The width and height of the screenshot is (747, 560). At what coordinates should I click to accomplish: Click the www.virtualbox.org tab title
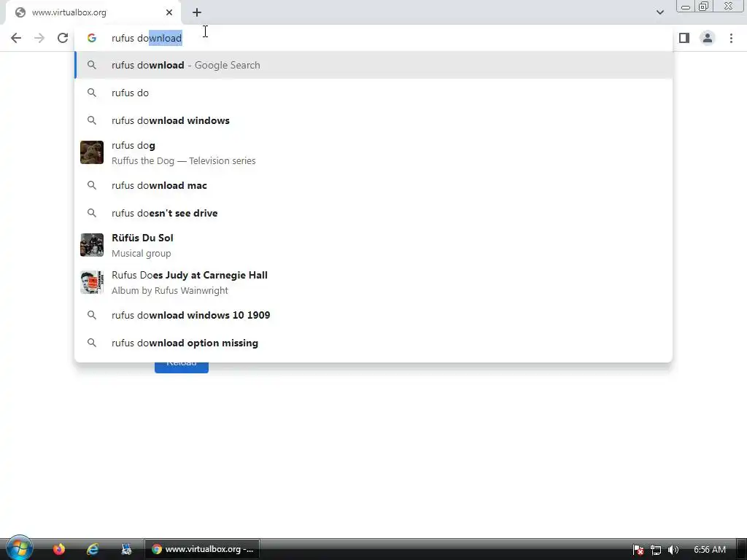69,12
